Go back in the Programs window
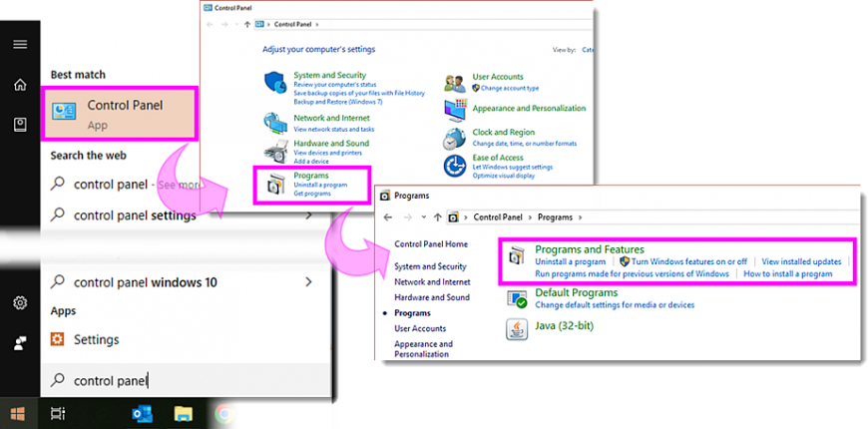 pyautogui.click(x=387, y=217)
